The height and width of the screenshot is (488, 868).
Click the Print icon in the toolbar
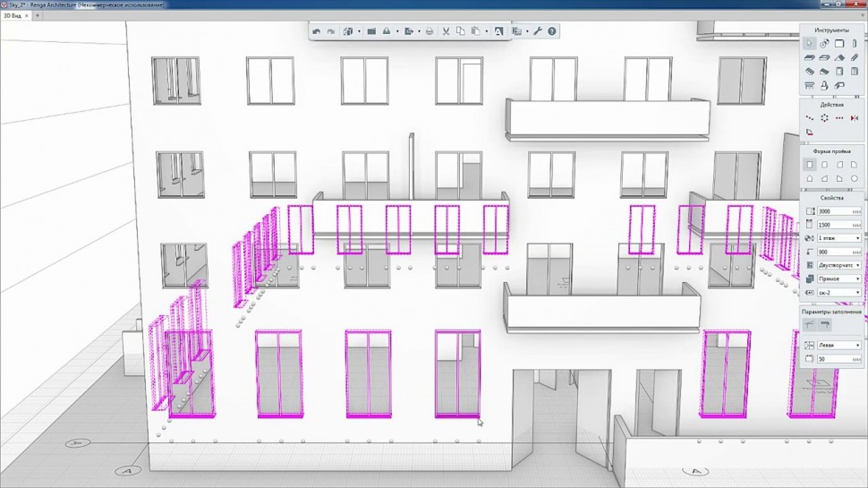[x=430, y=31]
